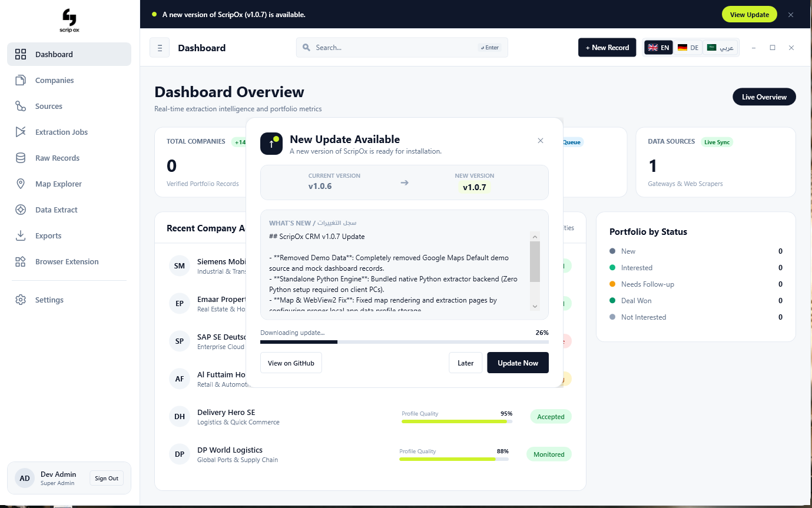
Task: Click the Accepted status badge
Action: point(551,417)
